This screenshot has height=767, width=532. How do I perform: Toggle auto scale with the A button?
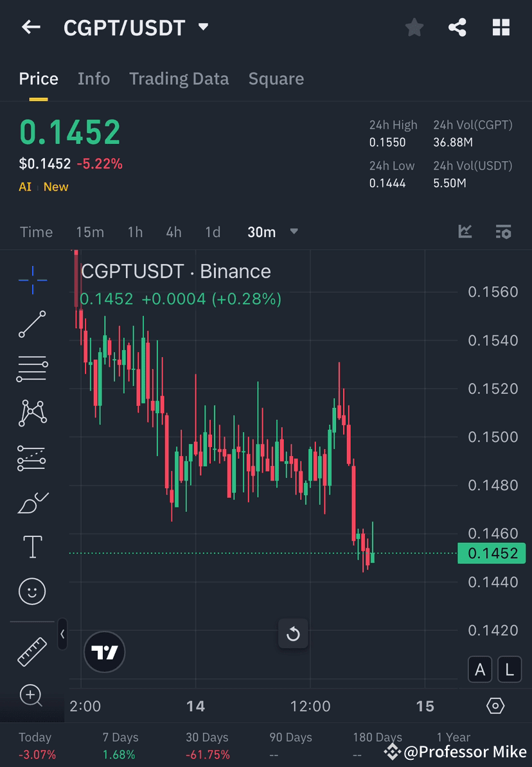[480, 669]
